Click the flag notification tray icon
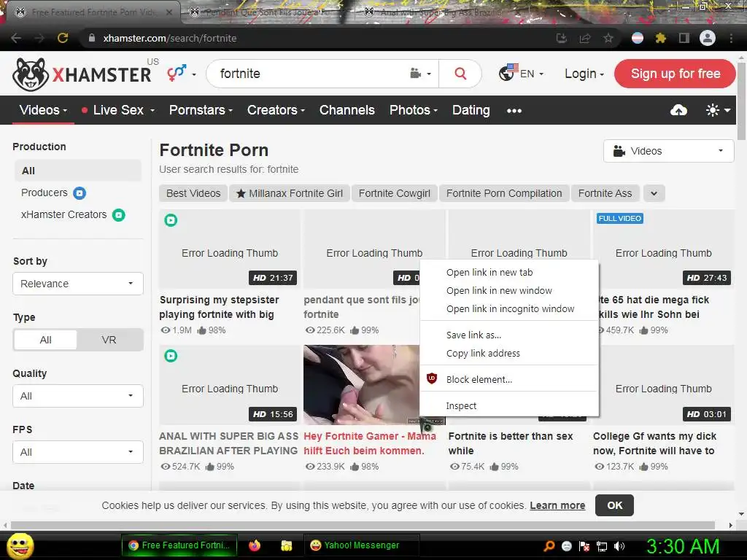This screenshot has height=560, width=747. [584, 546]
